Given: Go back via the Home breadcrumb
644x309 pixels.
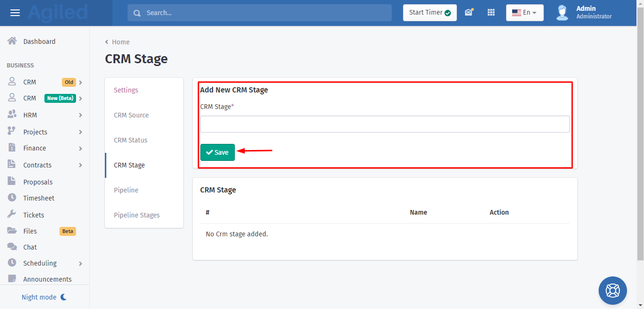Looking at the screenshot, I should coord(120,42).
